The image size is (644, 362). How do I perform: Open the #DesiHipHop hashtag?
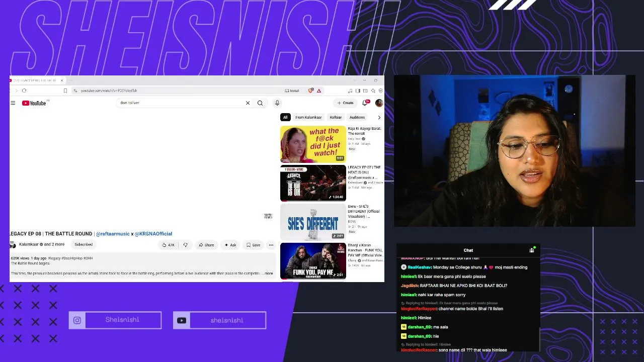[x=72, y=258]
